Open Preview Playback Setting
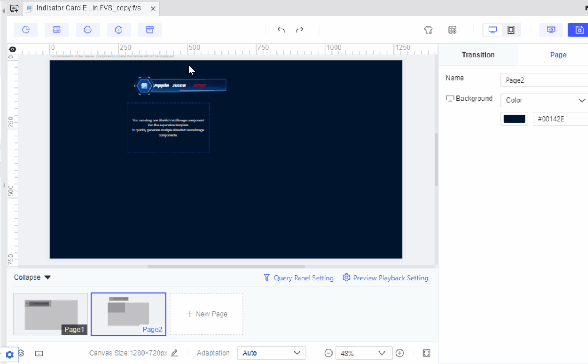This screenshot has width=588, height=364. [x=385, y=278]
